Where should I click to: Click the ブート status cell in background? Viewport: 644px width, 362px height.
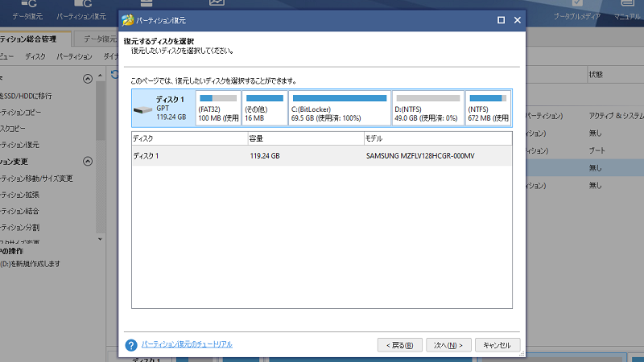[597, 150]
